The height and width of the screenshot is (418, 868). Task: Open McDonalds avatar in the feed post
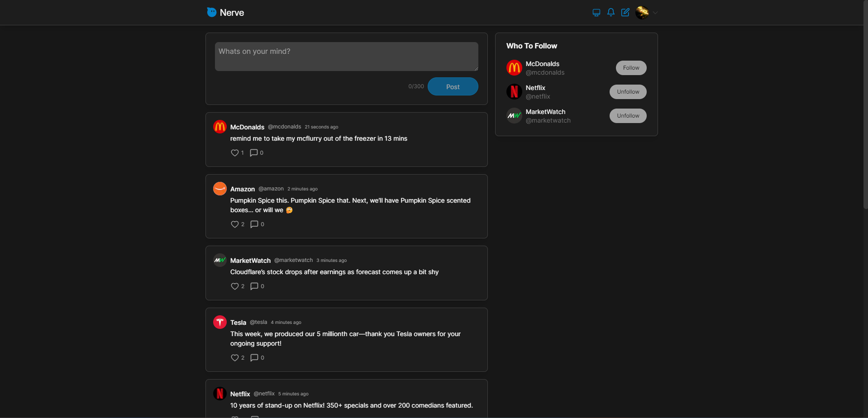[x=220, y=127]
